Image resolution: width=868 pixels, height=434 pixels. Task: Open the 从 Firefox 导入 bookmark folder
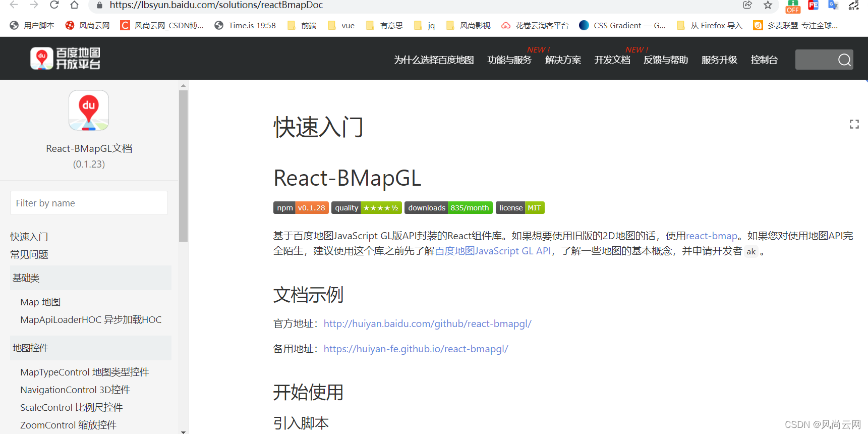709,25
